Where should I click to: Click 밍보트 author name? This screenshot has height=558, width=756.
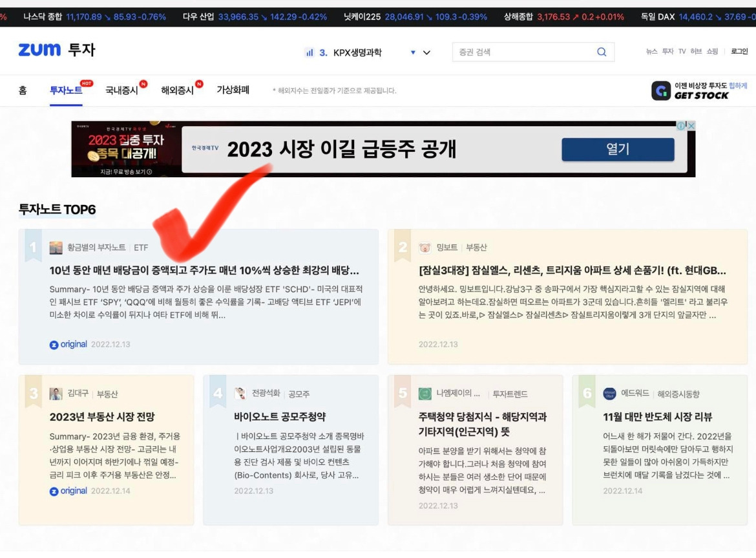[447, 248]
